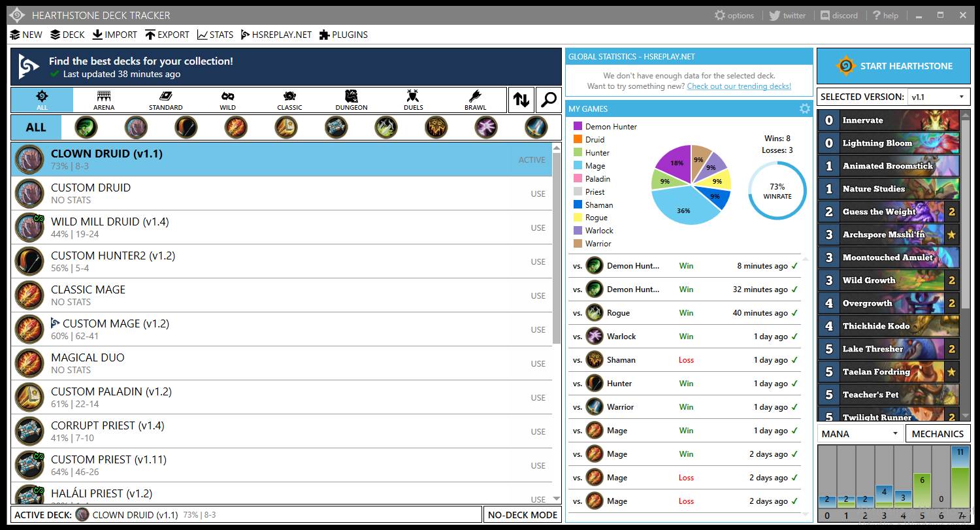Follow the 'Check out our trending decks!' link
Viewport: 980px width, 530px height.
coord(739,86)
